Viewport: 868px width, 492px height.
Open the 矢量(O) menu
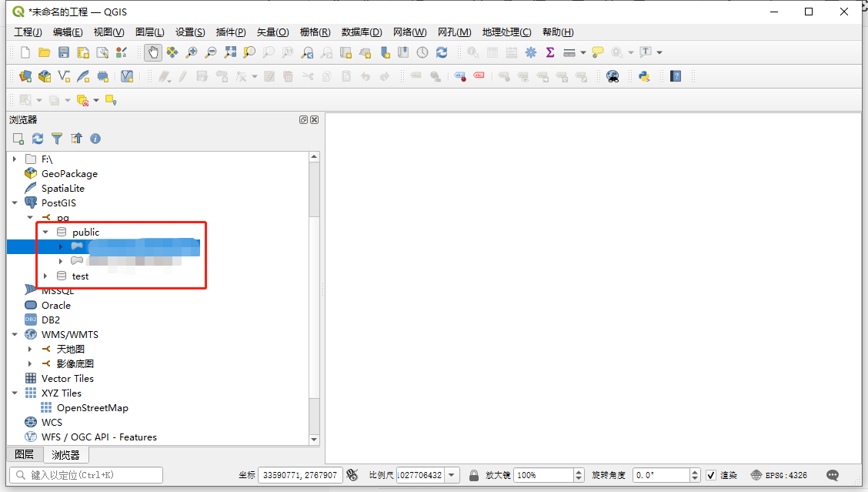tap(272, 32)
